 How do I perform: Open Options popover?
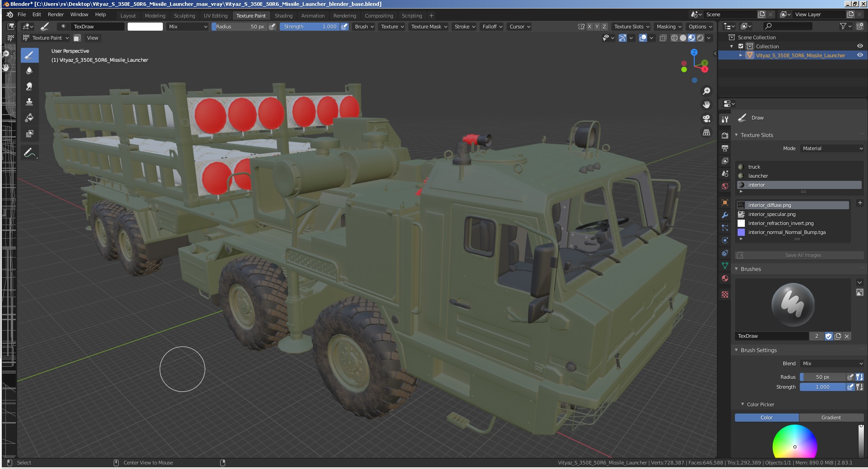coord(700,27)
